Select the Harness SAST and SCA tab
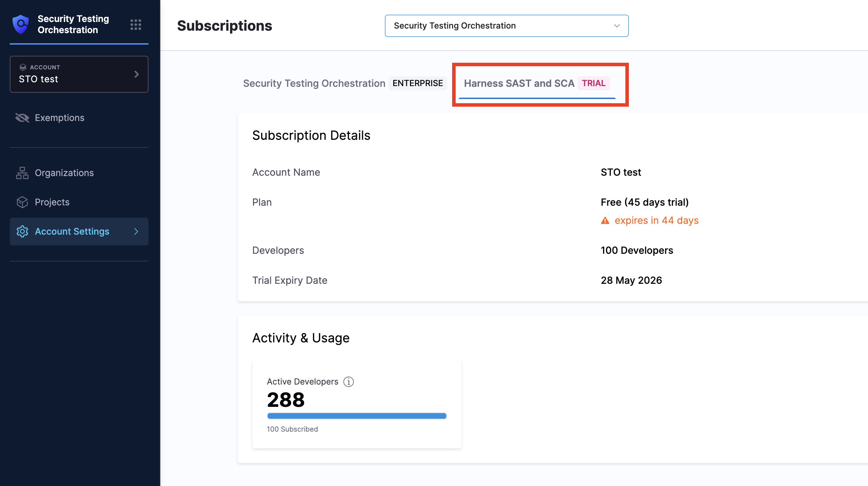Viewport: 868px width, 486px height. [519, 83]
